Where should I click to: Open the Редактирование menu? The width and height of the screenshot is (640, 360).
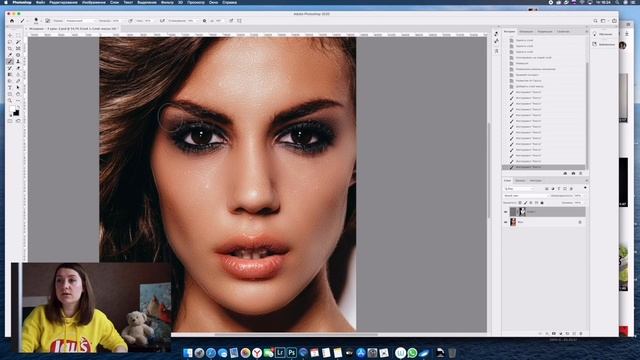[63, 2]
